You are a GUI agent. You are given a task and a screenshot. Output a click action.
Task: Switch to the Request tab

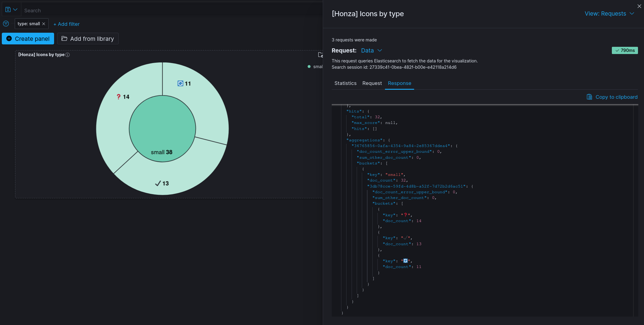pyautogui.click(x=372, y=83)
